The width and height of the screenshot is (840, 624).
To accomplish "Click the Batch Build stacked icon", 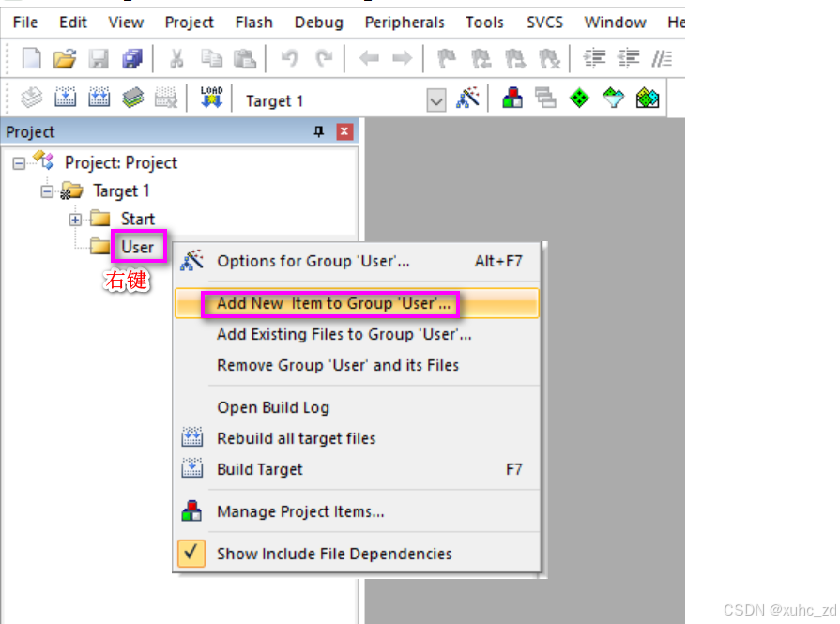I will click(133, 98).
